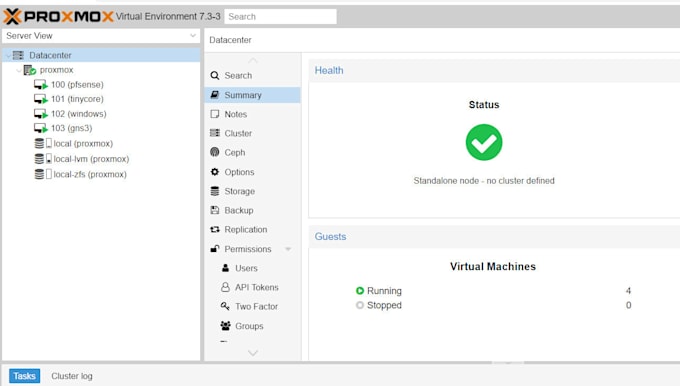Click the Health panel header
680x386 pixels.
pos(494,71)
